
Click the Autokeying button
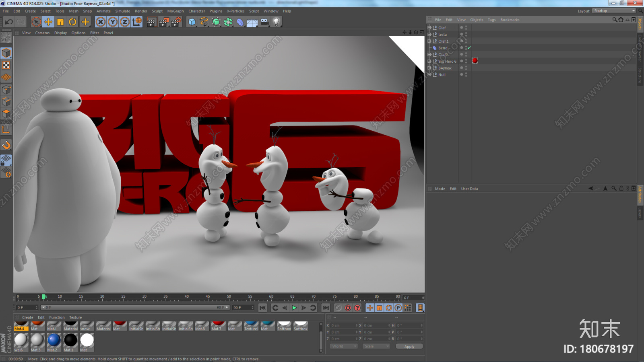(x=348, y=308)
